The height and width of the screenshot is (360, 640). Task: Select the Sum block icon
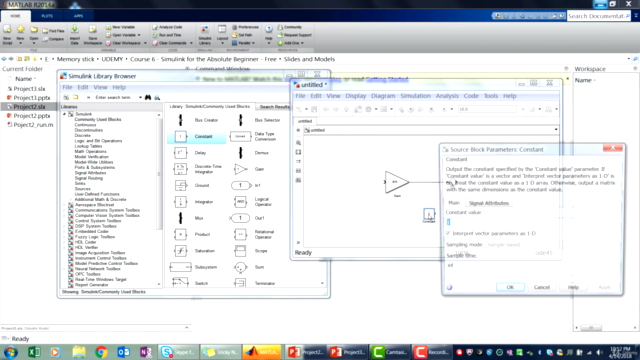(240, 267)
